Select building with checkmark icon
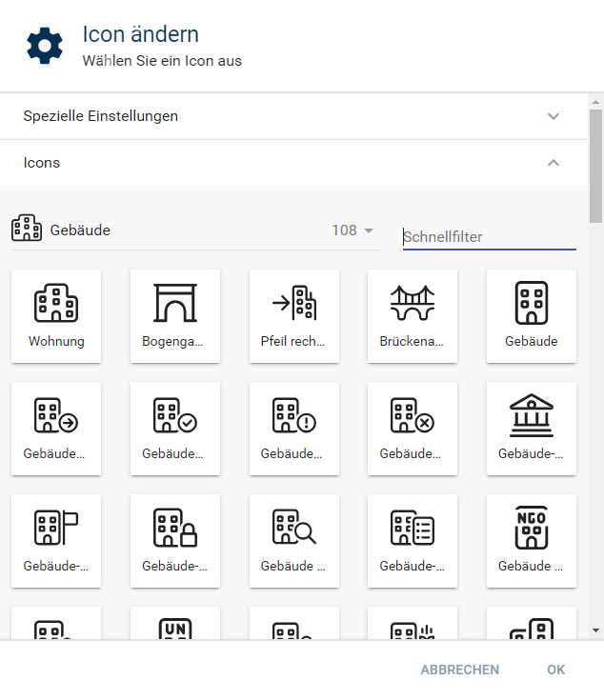This screenshot has height=700, width=604. pos(175,428)
